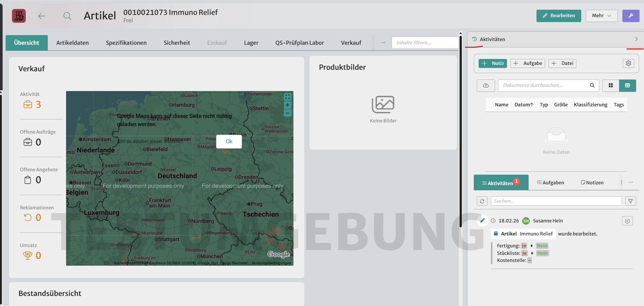Click the Google logo on the map
Viewport: 644px width, 306px height.
pos(279,255)
